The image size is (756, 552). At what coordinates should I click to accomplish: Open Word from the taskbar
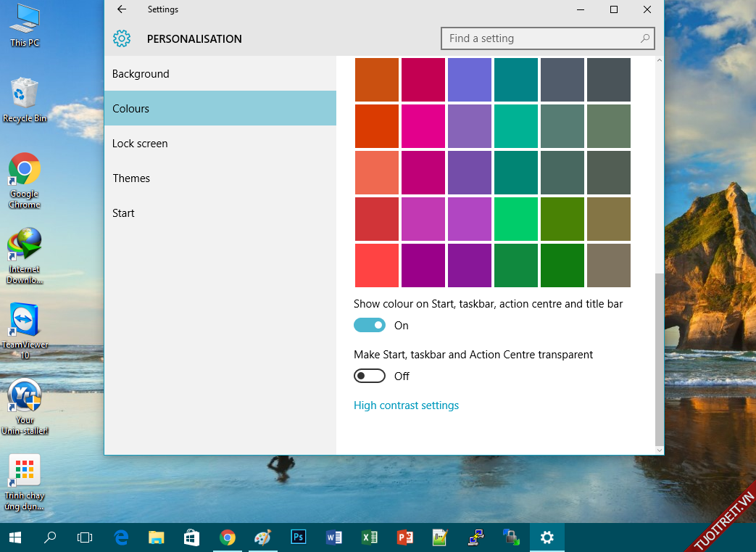(334, 537)
